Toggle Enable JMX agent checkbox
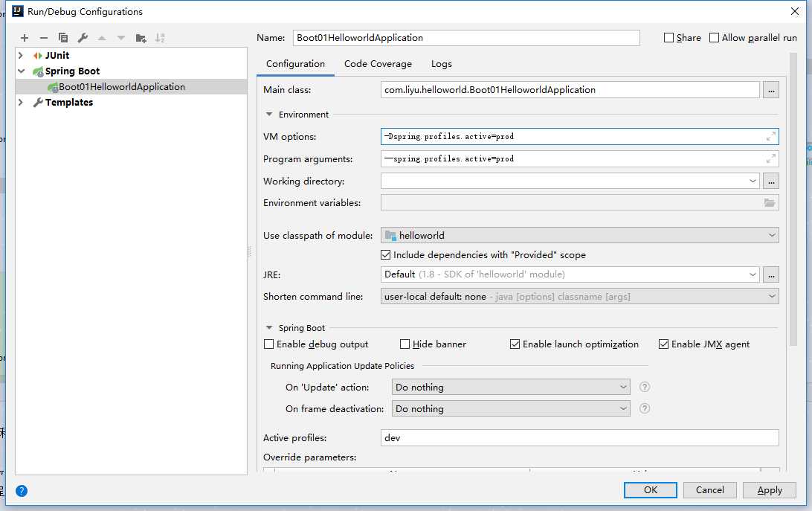Screen dimensions: 812x511 pyautogui.click(x=663, y=344)
